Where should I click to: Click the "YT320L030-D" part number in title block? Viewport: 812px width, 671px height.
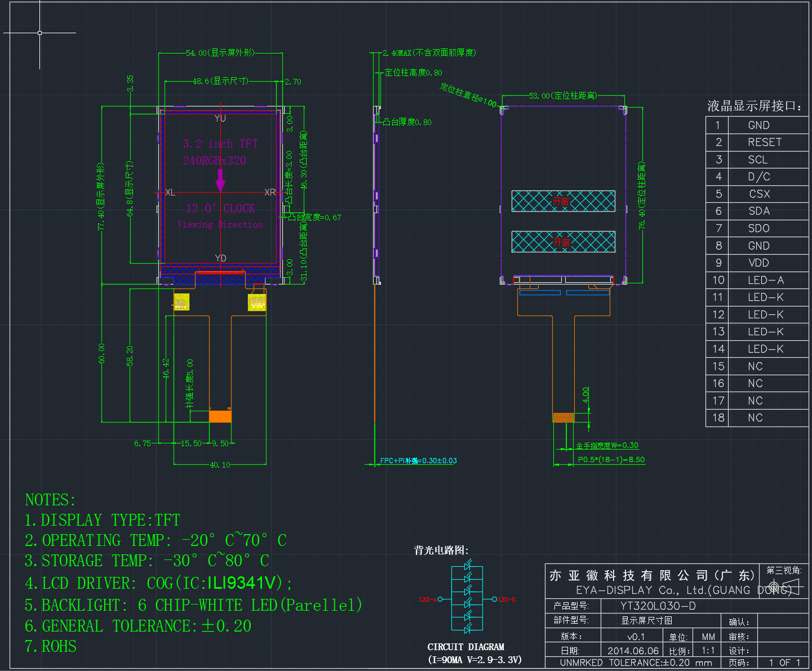(x=658, y=606)
